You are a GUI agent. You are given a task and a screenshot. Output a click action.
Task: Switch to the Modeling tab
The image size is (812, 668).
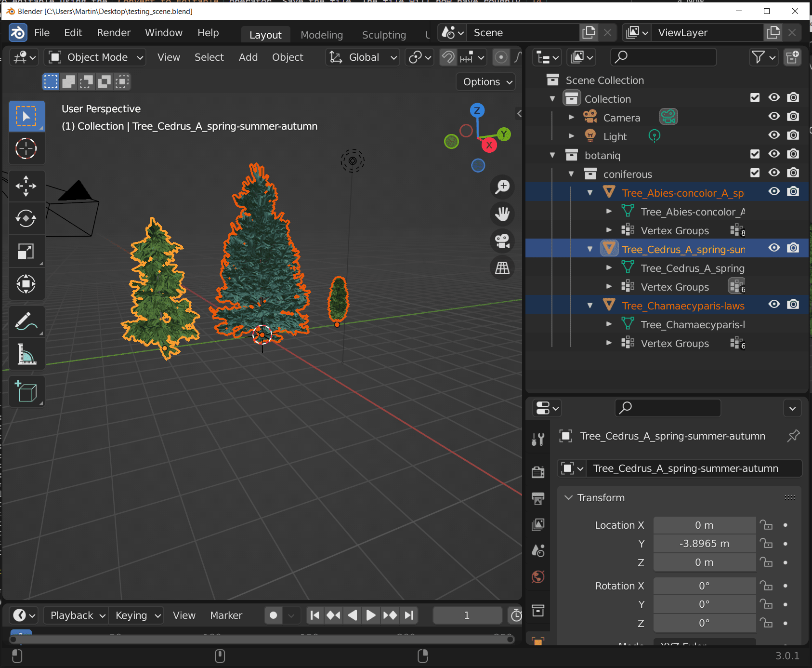[321, 34]
